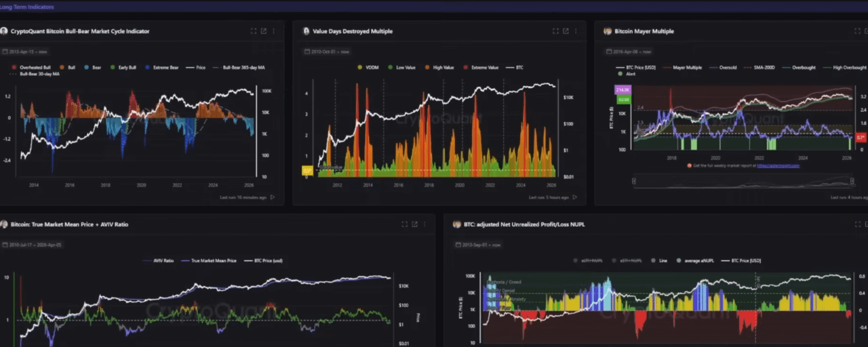Open Value Days Destroyed chart externally
The height and width of the screenshot is (347, 868).
point(566,31)
